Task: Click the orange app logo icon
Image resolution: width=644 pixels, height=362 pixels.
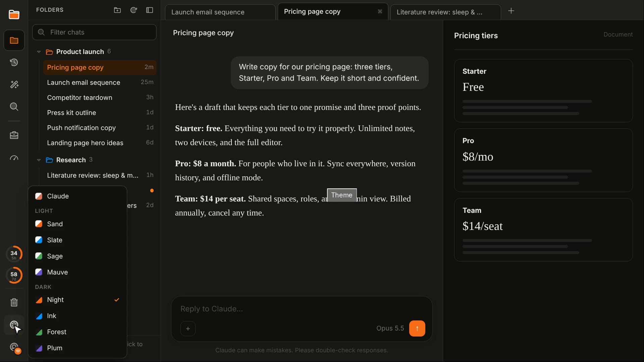Action: tap(14, 14)
